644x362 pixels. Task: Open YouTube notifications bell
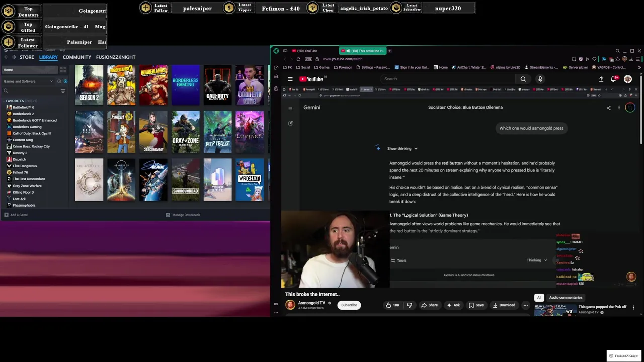pos(614,79)
